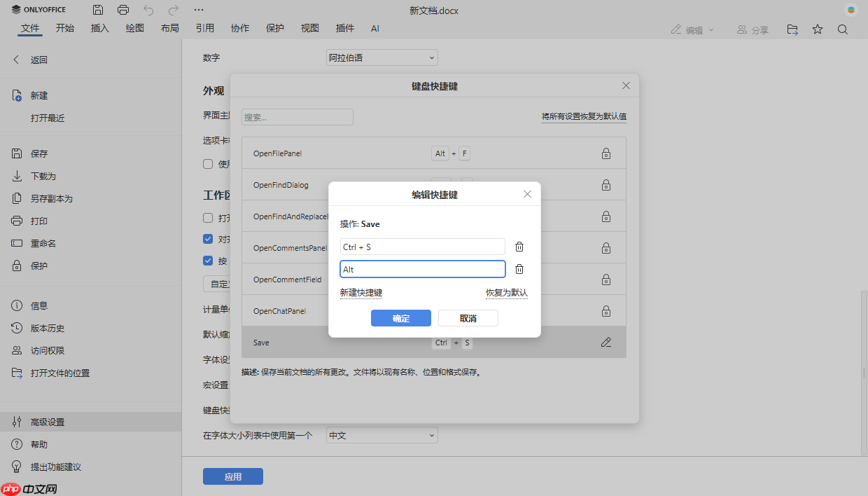
Task: Enable the unchecked 使用 checkbox under 选项卡
Action: (x=208, y=163)
